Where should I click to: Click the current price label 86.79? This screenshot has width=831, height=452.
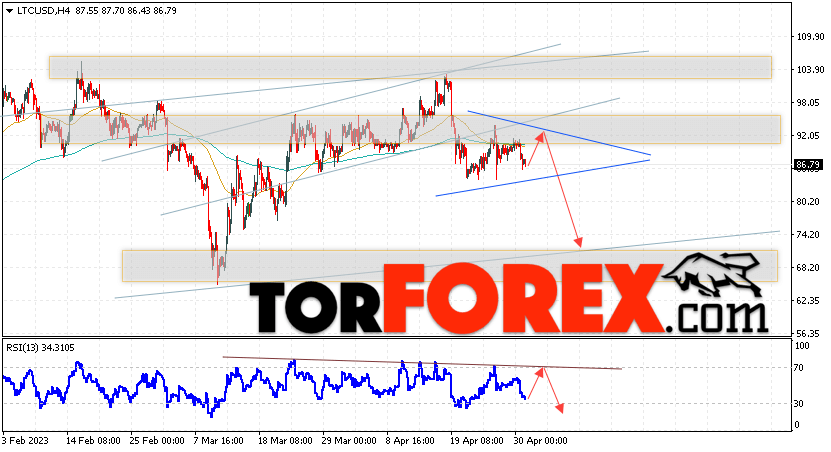pos(808,166)
